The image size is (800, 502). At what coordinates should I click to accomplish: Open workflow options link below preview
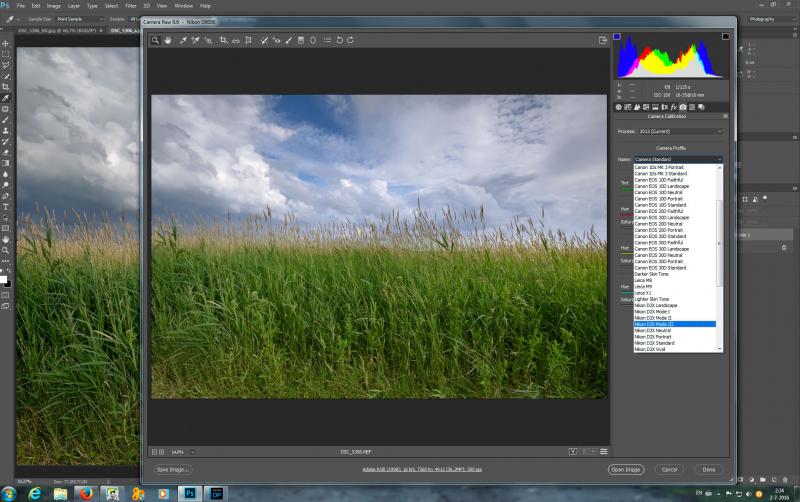[x=422, y=469]
